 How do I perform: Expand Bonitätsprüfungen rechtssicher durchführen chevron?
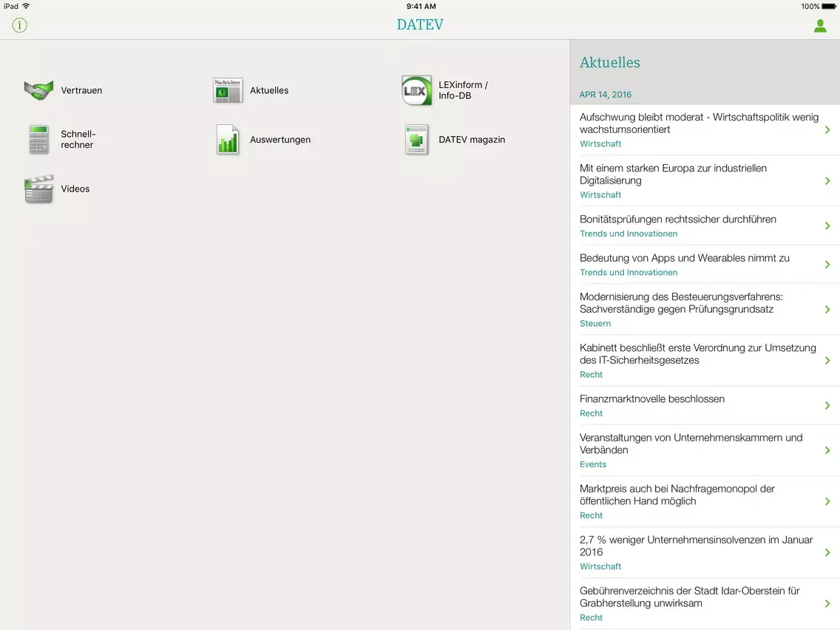[827, 226]
